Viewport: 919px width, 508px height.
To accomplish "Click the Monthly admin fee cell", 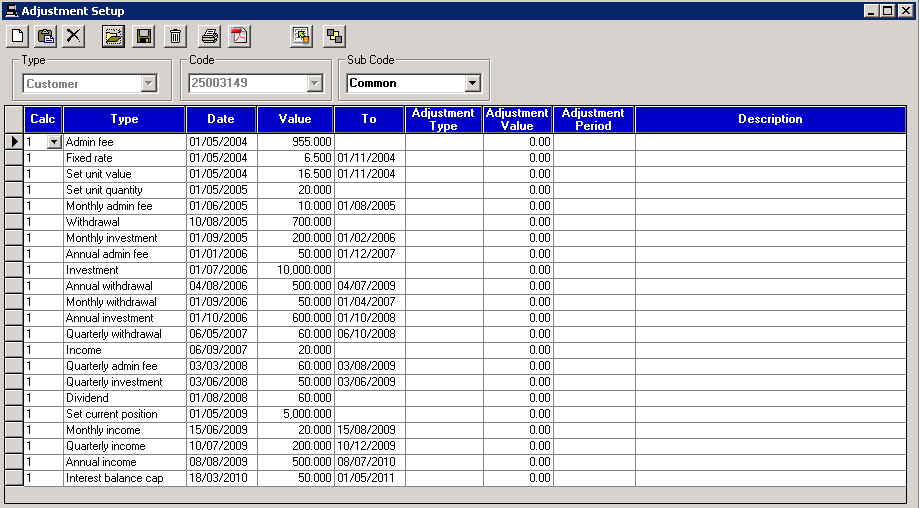I will [x=124, y=206].
